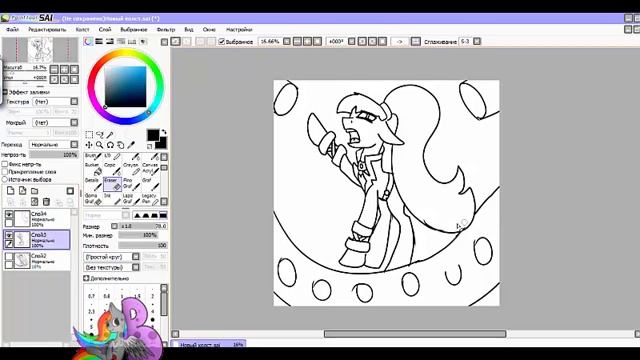Viewport: 640px width, 360px height.
Task: Open the Слой menu
Action: [105, 30]
